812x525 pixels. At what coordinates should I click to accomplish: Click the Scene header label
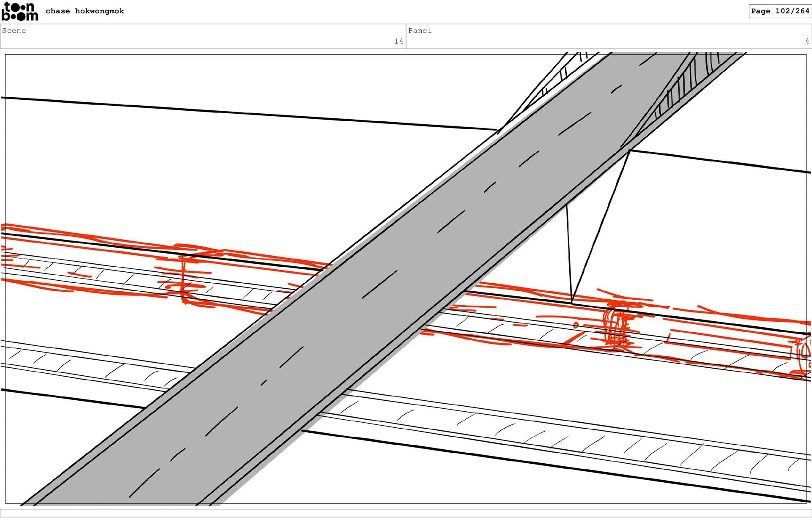(14, 30)
